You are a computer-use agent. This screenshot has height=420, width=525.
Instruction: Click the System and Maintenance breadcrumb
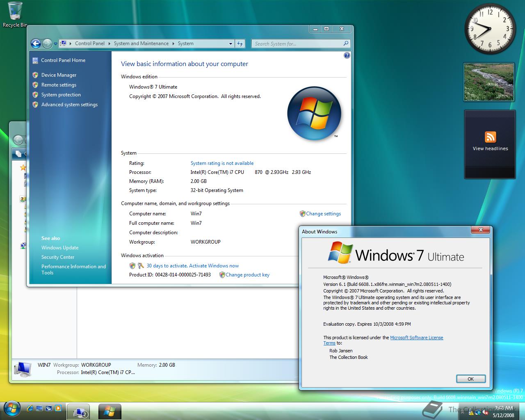click(x=141, y=43)
